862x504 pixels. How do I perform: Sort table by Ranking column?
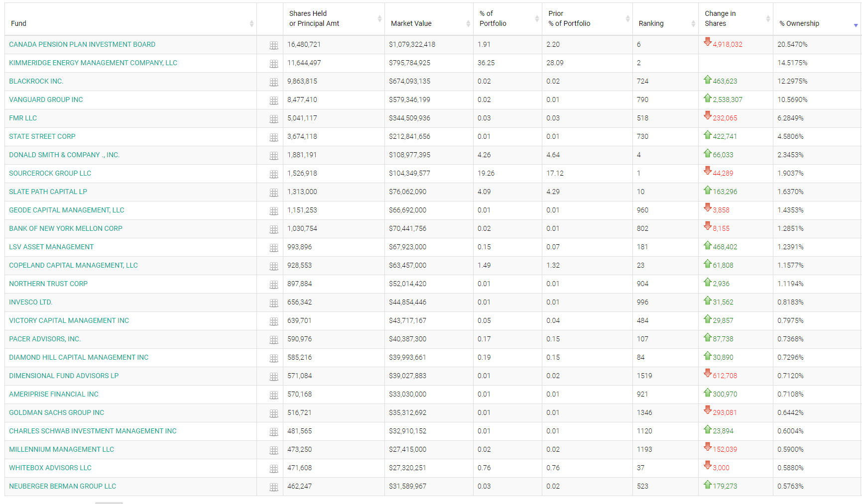click(665, 19)
